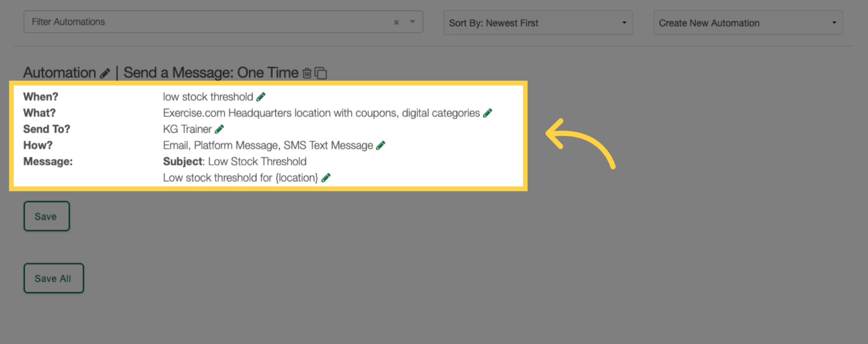Image resolution: width=868 pixels, height=344 pixels.
Task: Click the Save button
Action: [47, 216]
